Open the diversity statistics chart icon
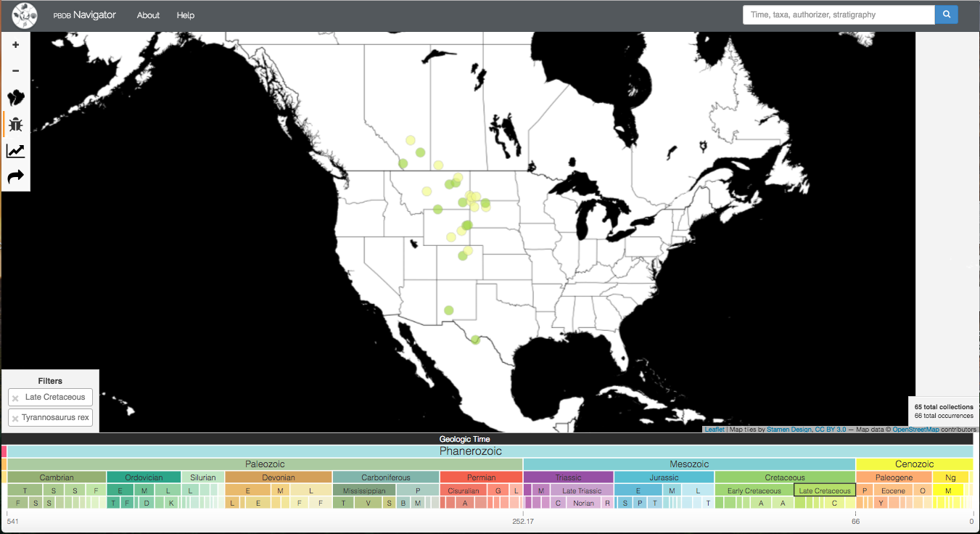The image size is (980, 534). [x=16, y=151]
